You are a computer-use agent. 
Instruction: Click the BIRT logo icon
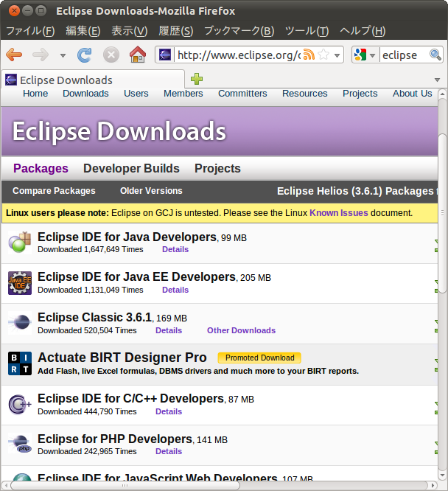point(20,363)
